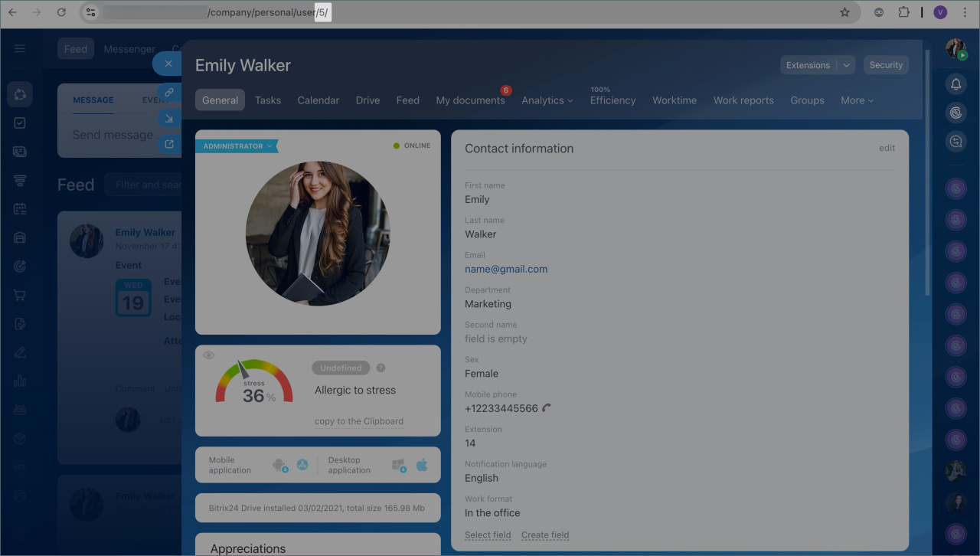Open profile in new window icon
This screenshot has height=556, width=980.
point(169,144)
